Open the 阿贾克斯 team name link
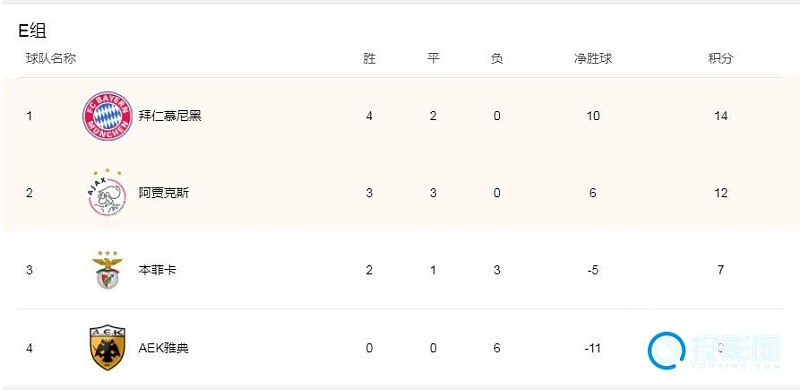Screen dimensions: 800x390 point(163,193)
